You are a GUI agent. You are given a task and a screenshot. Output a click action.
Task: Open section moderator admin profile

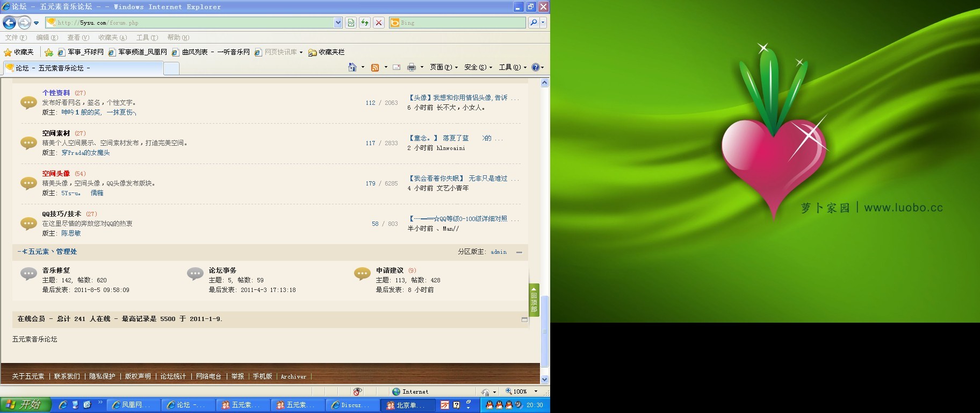click(x=499, y=252)
